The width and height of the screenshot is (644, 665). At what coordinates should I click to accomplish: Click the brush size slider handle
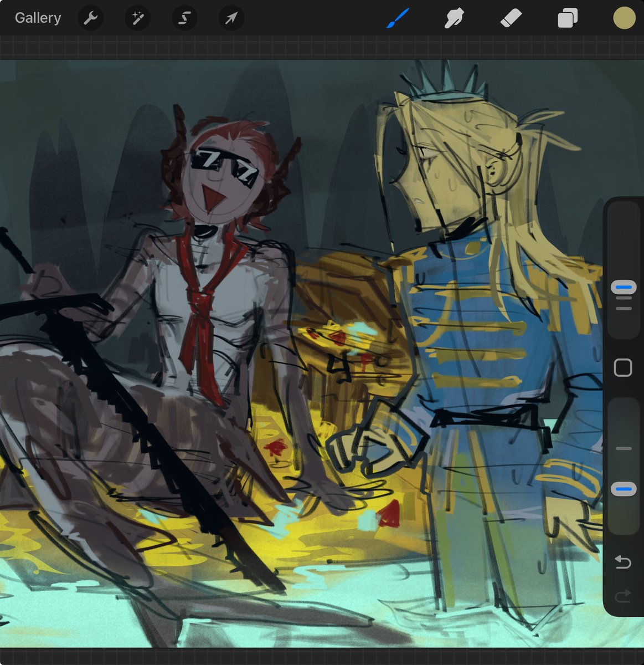tap(624, 288)
